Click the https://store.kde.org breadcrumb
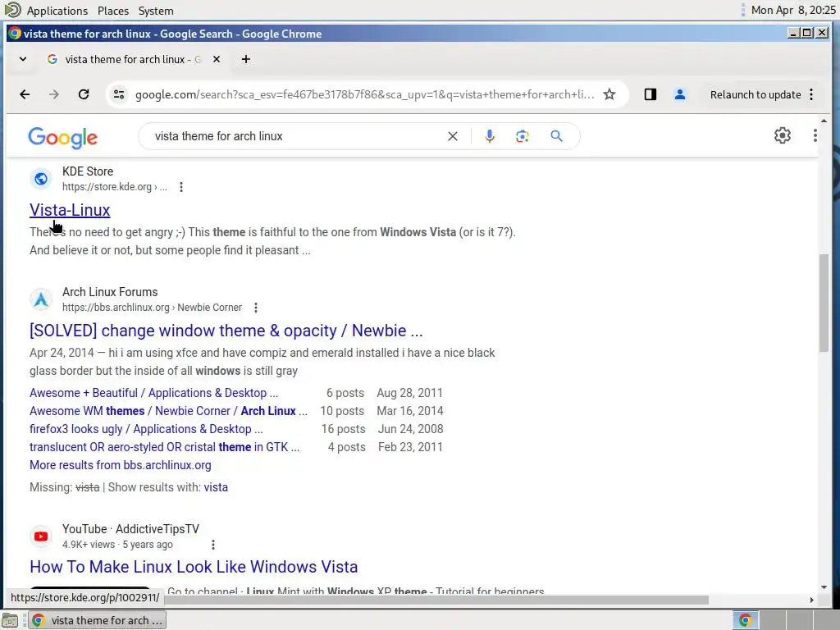 [114, 187]
